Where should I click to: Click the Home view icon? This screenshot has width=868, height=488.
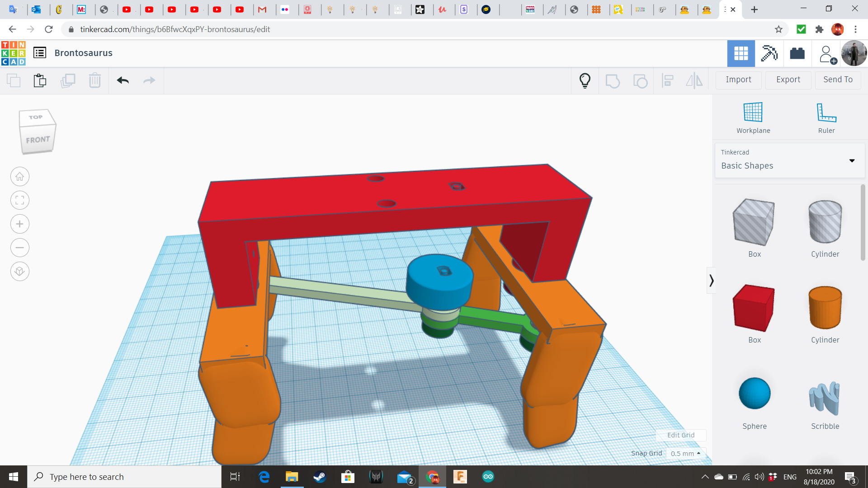pos(20,177)
